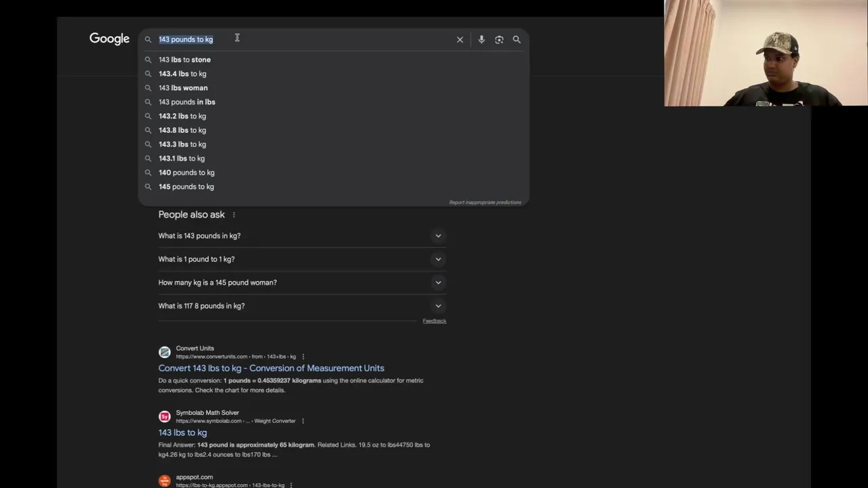Click the Feedback link under People also ask

click(x=435, y=321)
